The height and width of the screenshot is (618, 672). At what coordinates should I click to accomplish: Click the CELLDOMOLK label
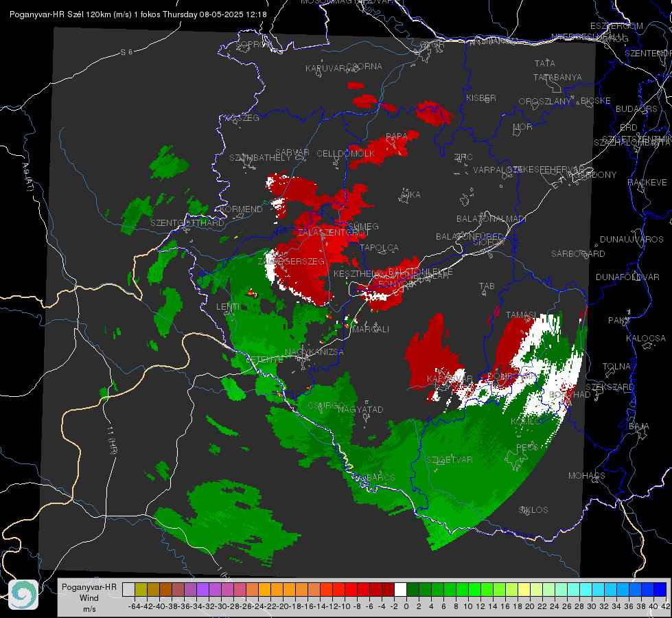click(346, 154)
